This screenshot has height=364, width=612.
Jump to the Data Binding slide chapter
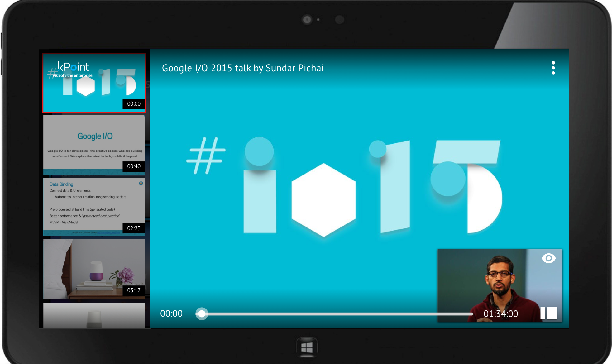tap(94, 207)
